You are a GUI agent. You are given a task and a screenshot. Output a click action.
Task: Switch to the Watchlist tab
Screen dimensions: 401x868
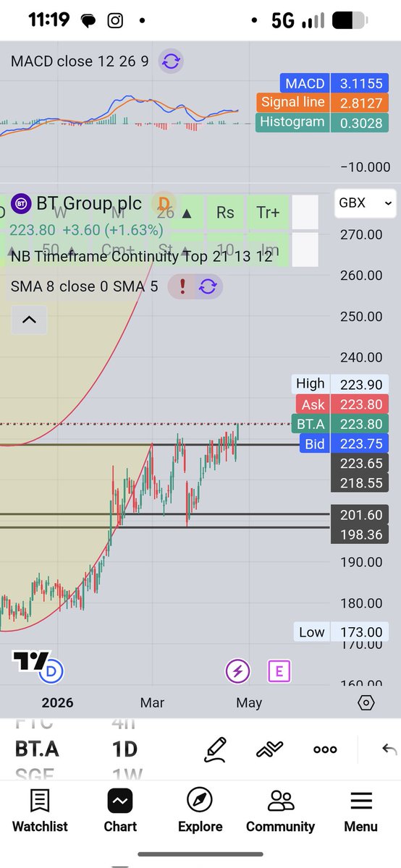tap(40, 811)
